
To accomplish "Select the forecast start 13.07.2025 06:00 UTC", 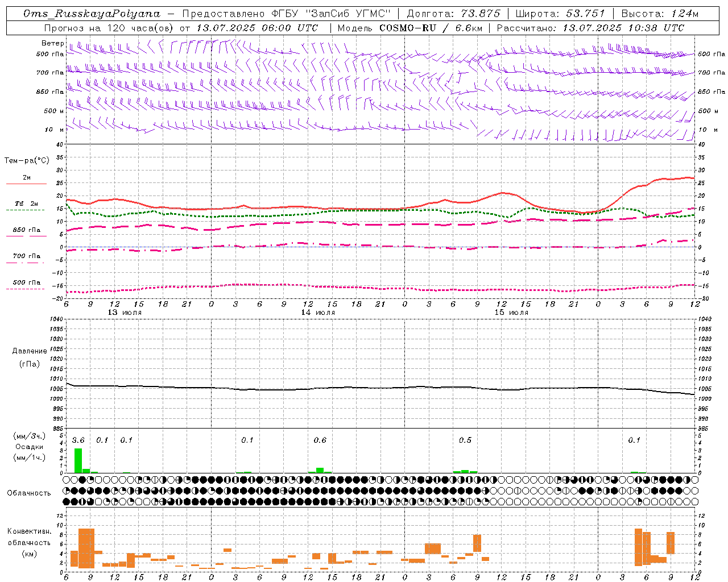I will (257, 28).
